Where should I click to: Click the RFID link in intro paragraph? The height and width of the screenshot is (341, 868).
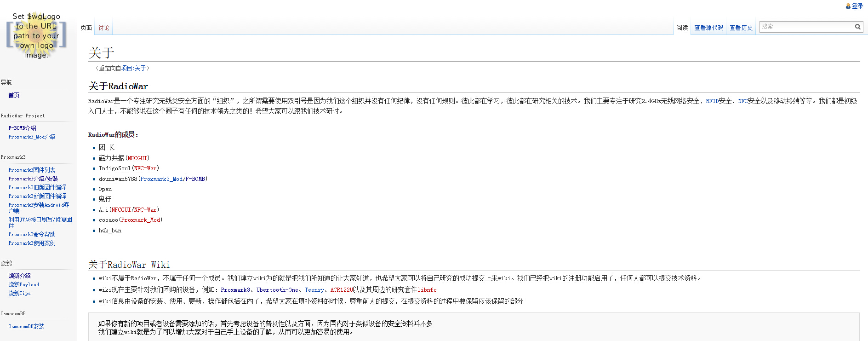point(712,101)
